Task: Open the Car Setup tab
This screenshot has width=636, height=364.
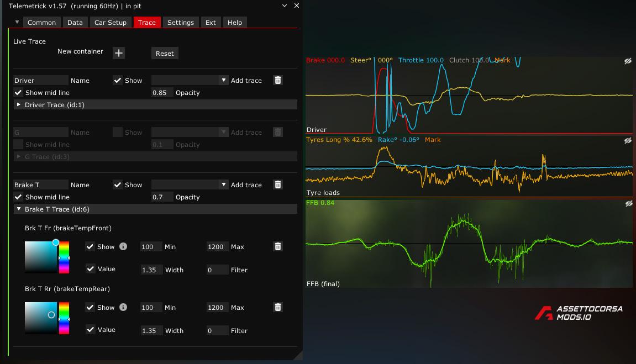Action: pos(111,22)
